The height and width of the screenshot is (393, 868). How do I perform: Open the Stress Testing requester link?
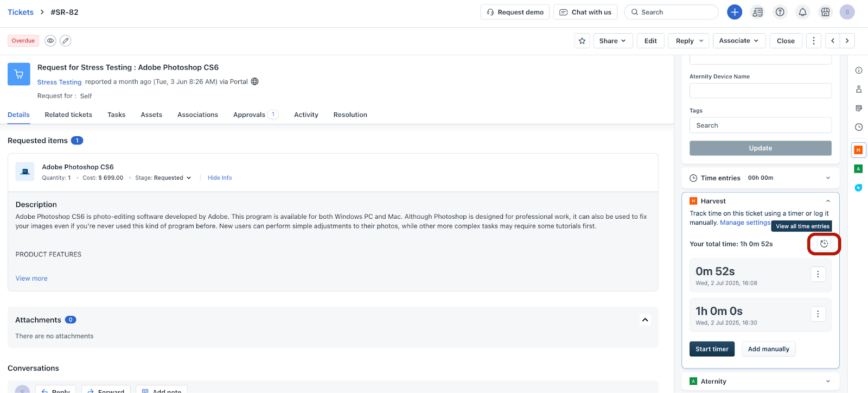click(59, 82)
